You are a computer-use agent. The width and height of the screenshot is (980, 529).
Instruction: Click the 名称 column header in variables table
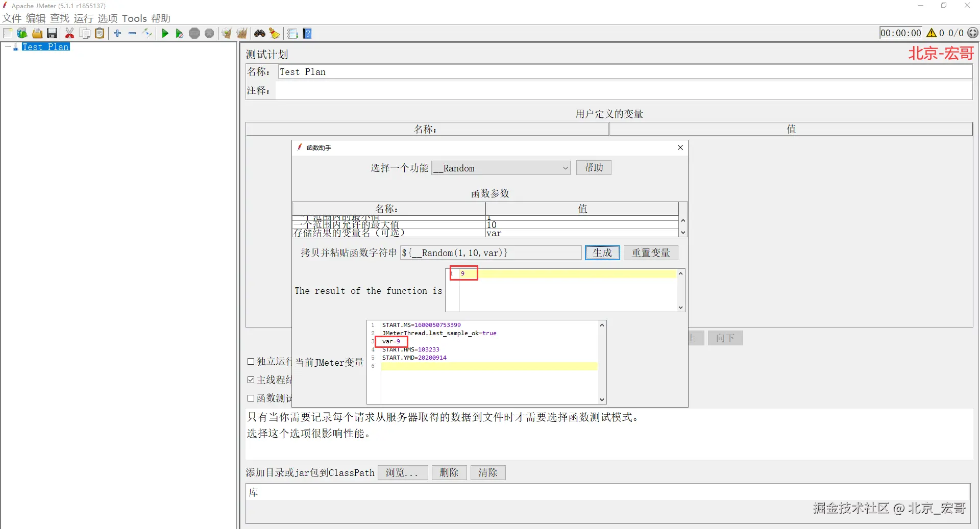point(427,129)
